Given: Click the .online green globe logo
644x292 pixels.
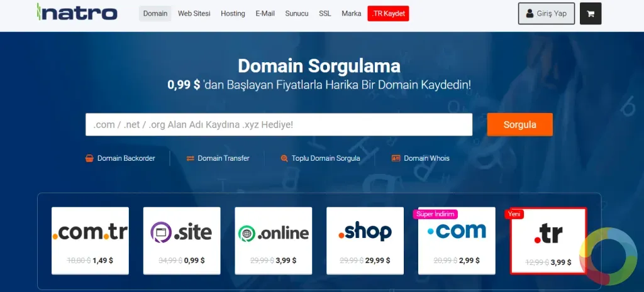Looking at the screenshot, I should [247, 234].
